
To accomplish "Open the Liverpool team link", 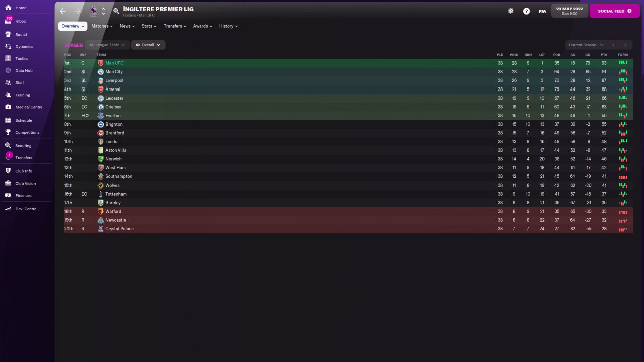I will point(114,80).
